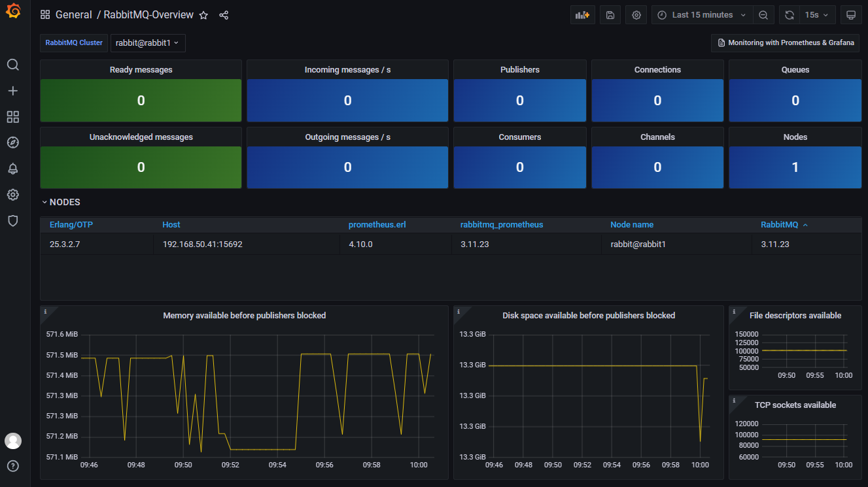Open the Incoming messages / s panel title

coord(348,70)
